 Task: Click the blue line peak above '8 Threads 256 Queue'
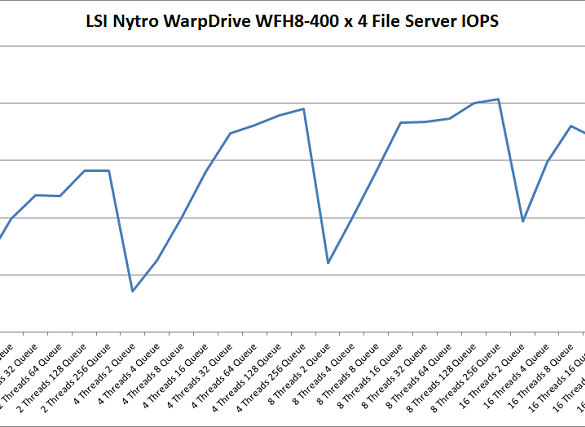tap(498, 99)
